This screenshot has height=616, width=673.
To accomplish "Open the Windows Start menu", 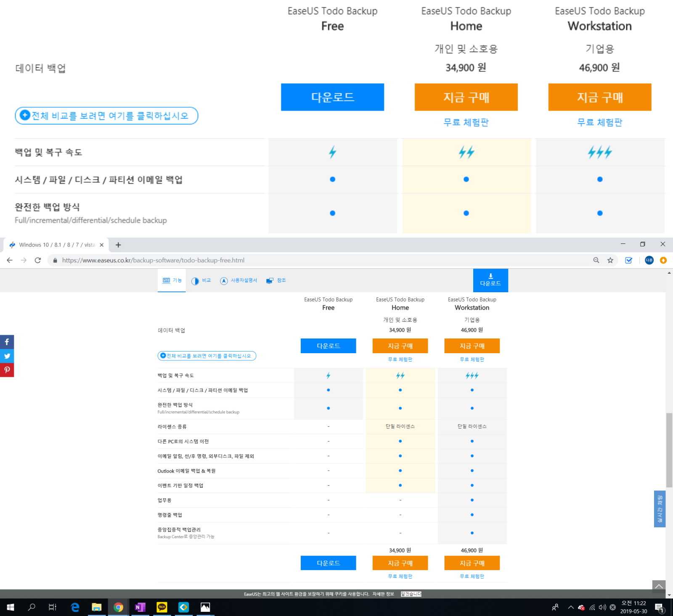I will [x=11, y=607].
